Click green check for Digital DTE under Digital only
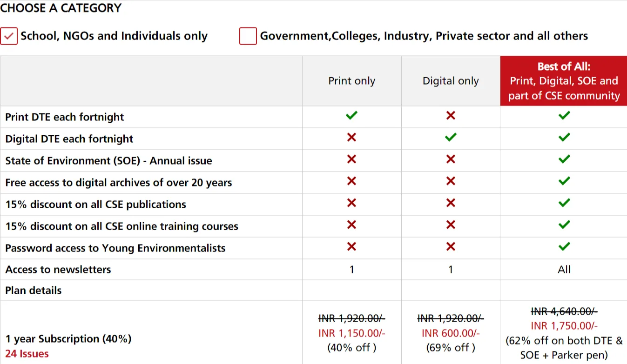The image size is (627, 364). [x=451, y=137]
